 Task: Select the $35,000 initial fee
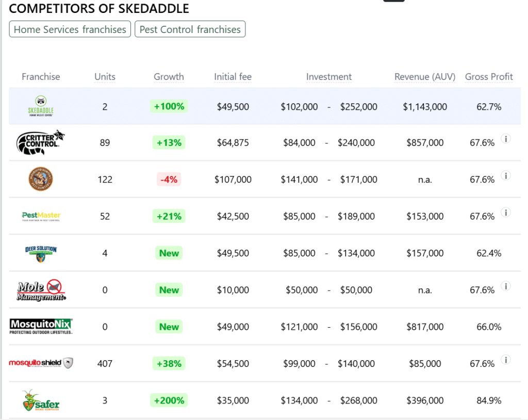click(x=233, y=401)
